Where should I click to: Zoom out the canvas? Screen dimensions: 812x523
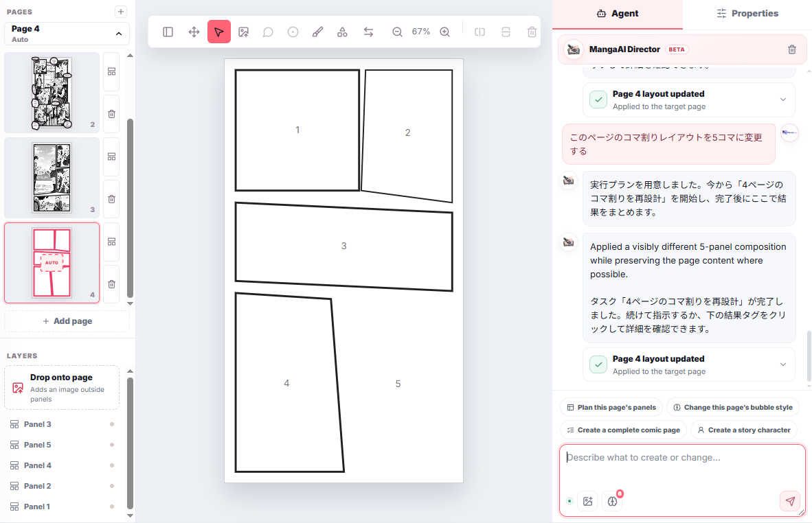pos(397,32)
